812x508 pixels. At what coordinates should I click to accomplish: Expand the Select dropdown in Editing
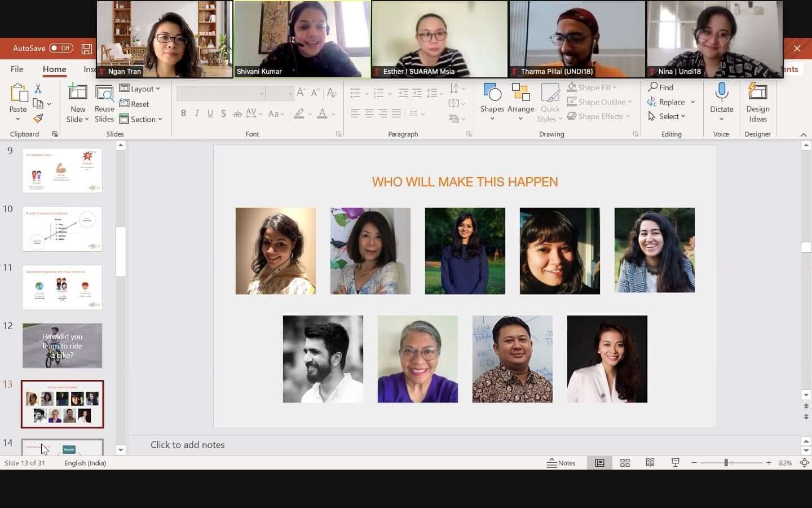[667, 116]
